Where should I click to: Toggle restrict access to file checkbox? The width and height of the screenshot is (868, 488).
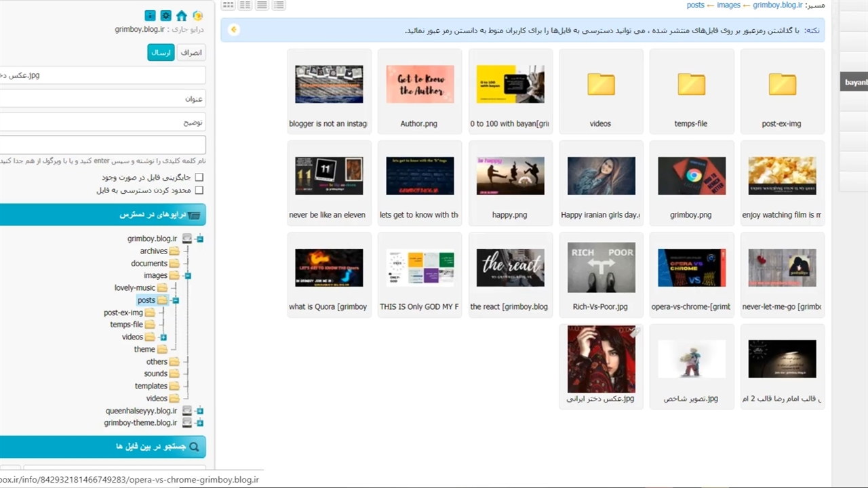(x=199, y=190)
